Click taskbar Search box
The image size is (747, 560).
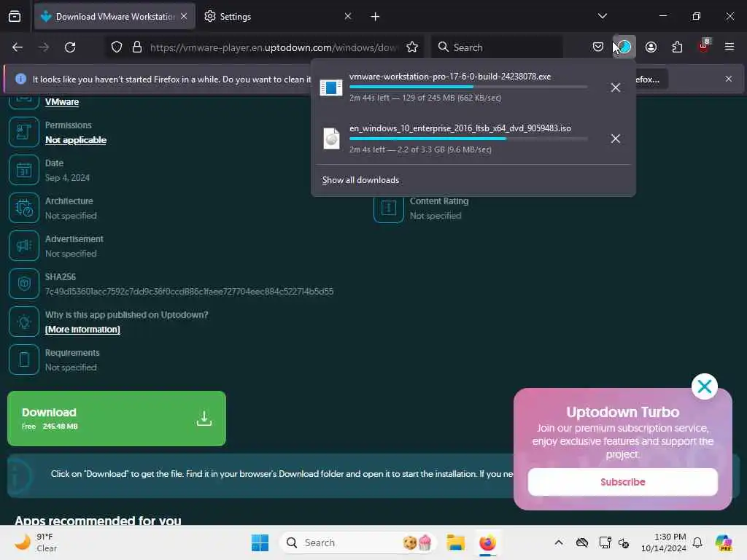[357, 542]
